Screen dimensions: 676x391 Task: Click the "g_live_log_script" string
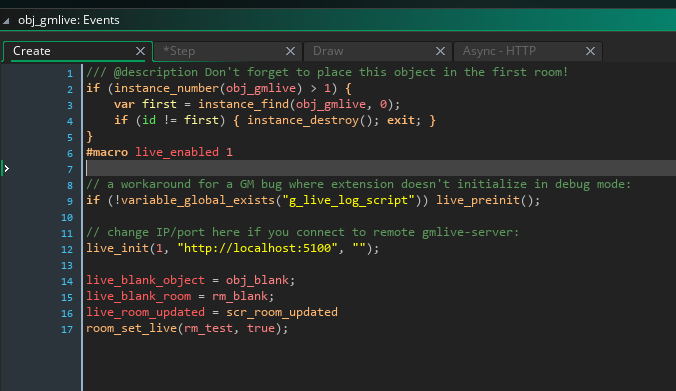pos(348,200)
